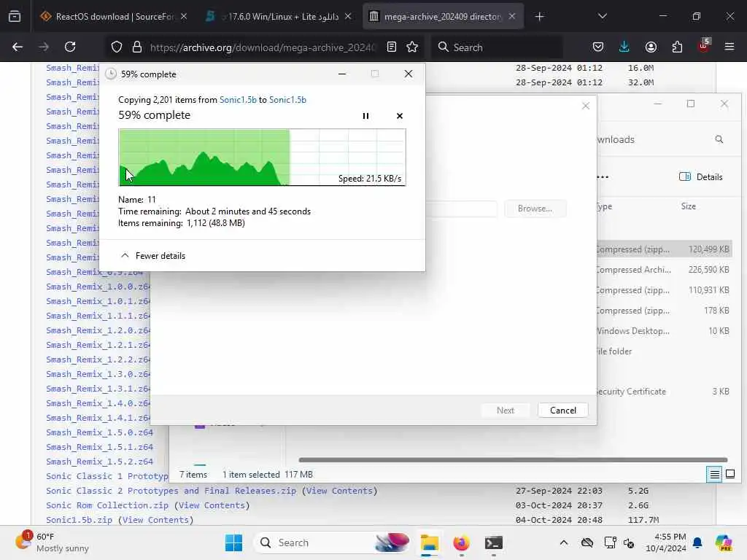Image resolution: width=747 pixels, height=560 pixels.
Task: Go back to previous page
Action: [18, 47]
